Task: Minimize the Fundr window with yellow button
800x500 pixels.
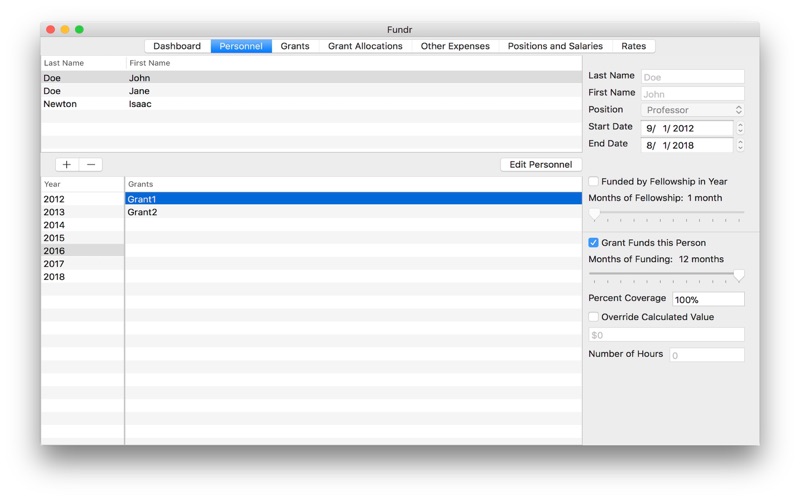Action: [x=65, y=30]
